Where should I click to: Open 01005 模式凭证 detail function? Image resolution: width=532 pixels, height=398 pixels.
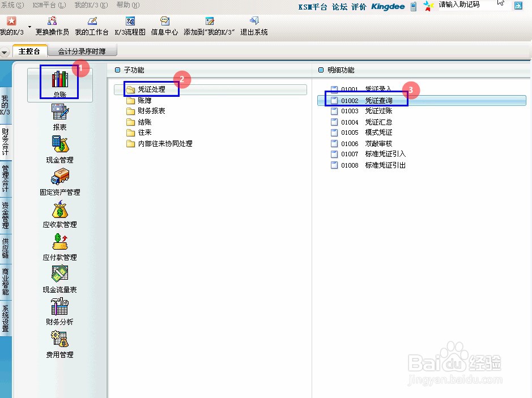[361, 132]
